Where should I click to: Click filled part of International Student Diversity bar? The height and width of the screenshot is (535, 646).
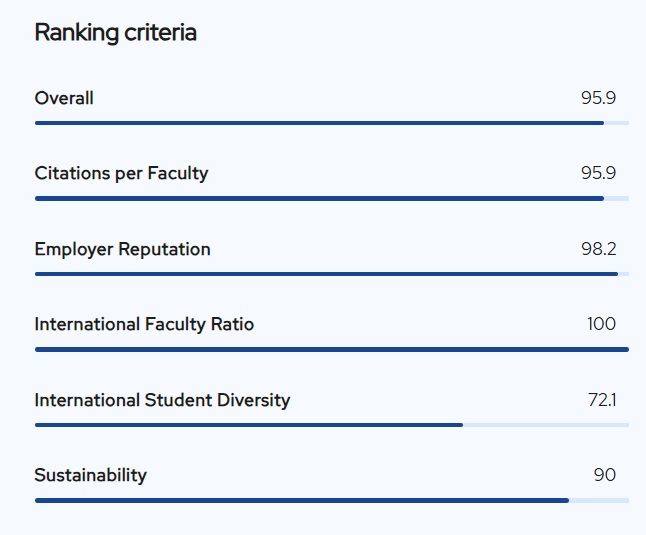point(248,425)
